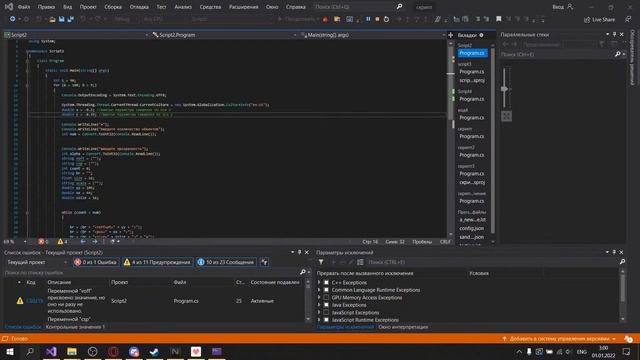
Task: Click the code editor's vertical scrollbar
Action: 451,138
